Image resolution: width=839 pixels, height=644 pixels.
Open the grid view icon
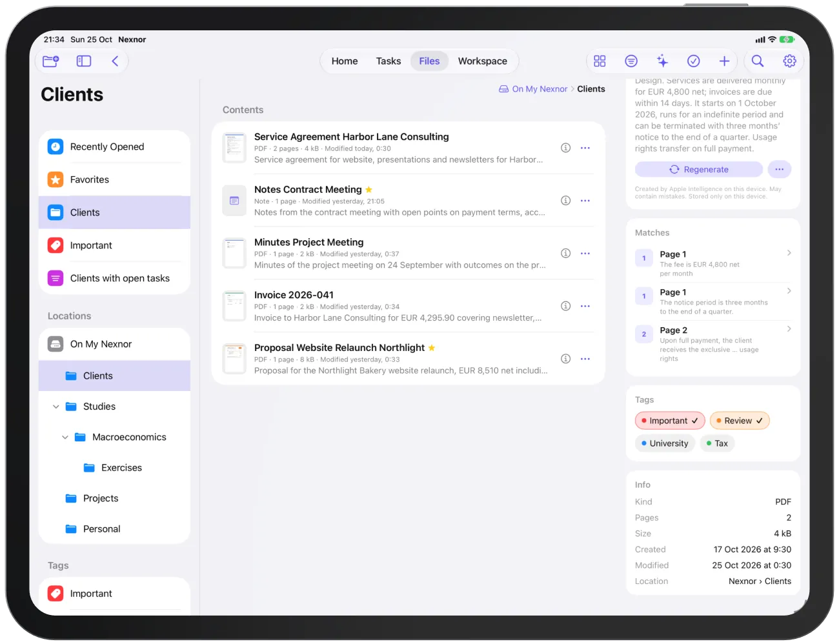(x=600, y=61)
